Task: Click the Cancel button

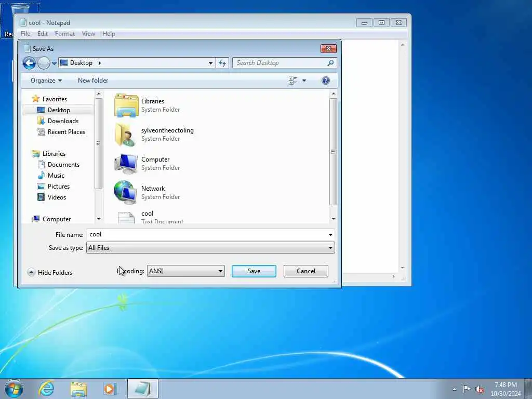Action: (x=305, y=271)
